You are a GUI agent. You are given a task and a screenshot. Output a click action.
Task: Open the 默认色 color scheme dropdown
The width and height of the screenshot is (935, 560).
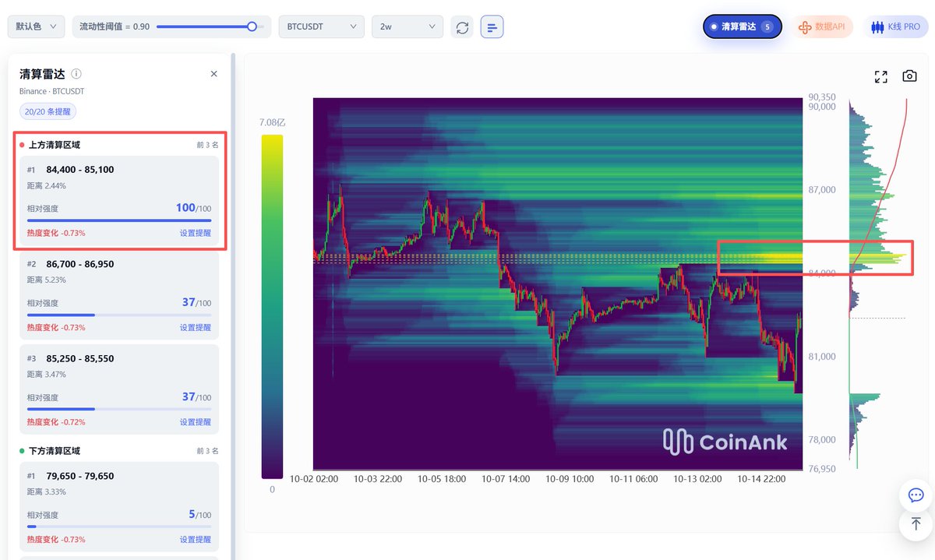[x=37, y=26]
